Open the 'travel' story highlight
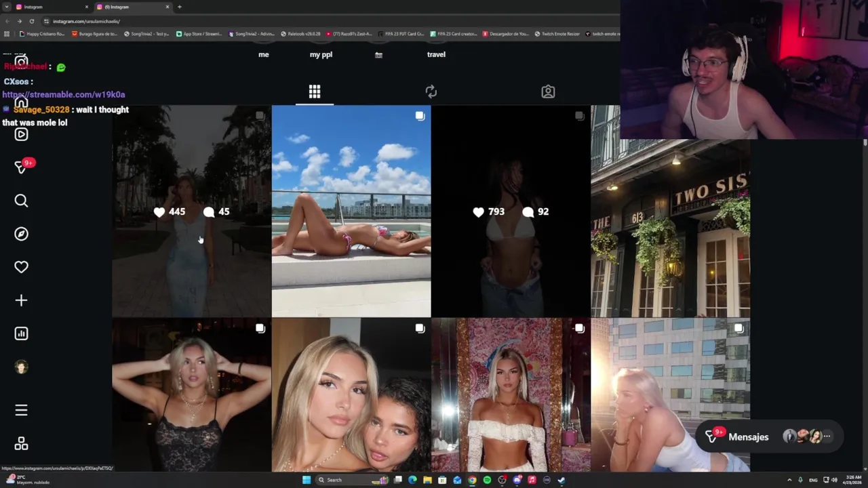 click(436, 54)
